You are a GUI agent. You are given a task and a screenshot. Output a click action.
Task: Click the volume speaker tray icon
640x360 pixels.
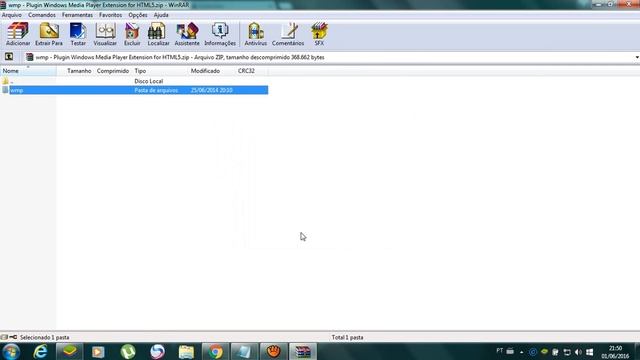578,352
